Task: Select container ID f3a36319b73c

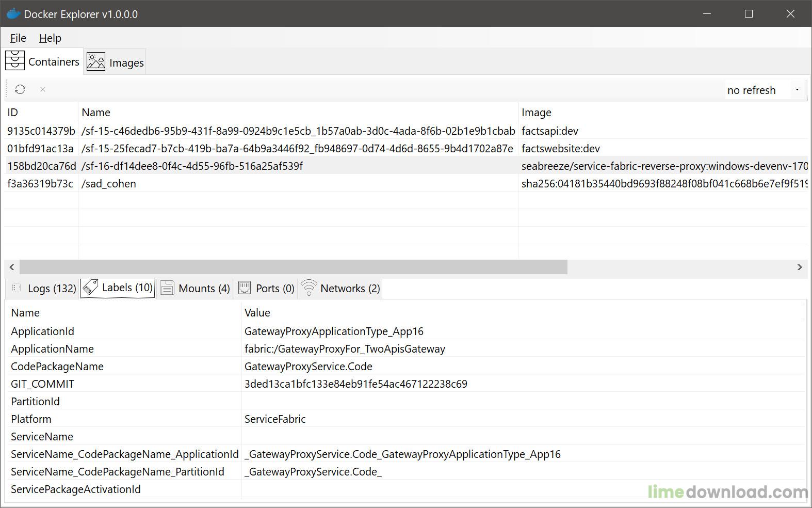Action: pyautogui.click(x=40, y=183)
